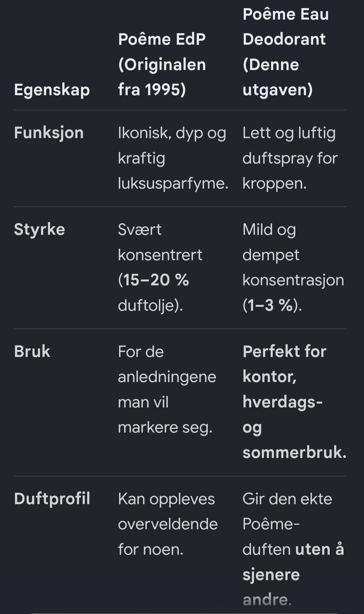Click the 'fra 1995)' header text
This screenshot has height=614, width=364.
(x=152, y=90)
